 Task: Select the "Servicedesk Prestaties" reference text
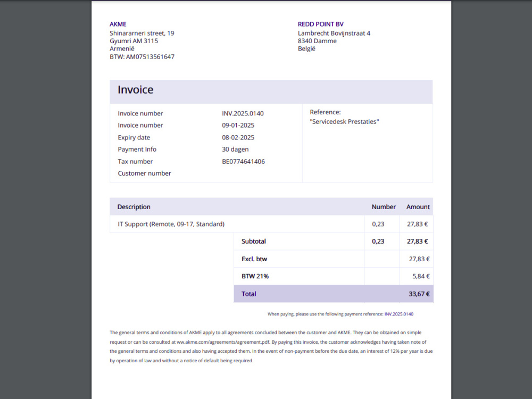[344, 121]
